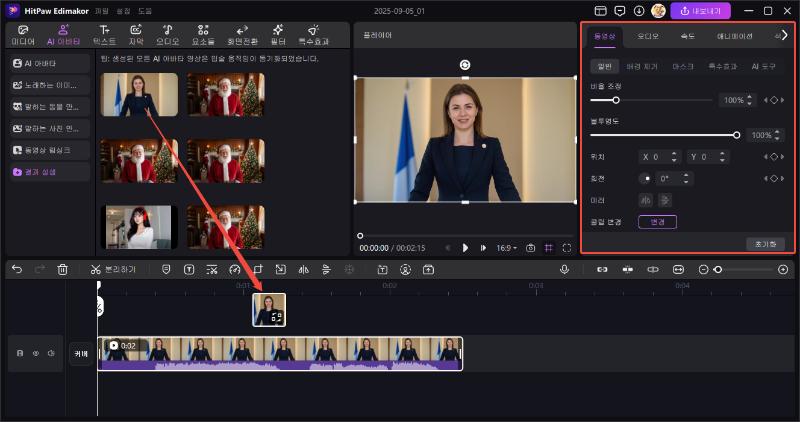800x422 pixels.
Task: Toggle the video track lock icon
Action: coord(20,353)
